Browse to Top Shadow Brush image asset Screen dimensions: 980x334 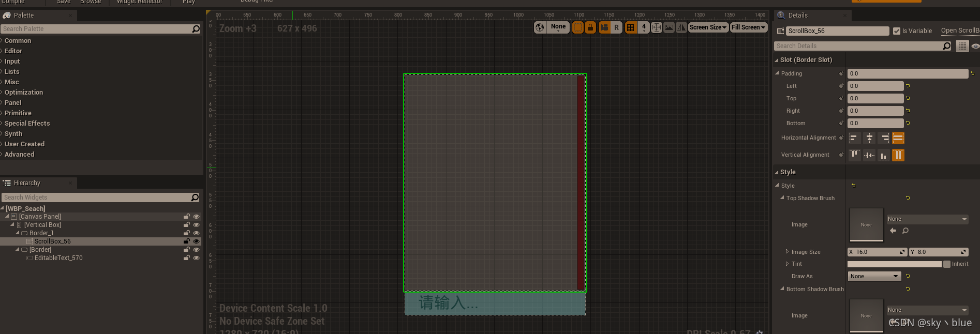point(905,231)
